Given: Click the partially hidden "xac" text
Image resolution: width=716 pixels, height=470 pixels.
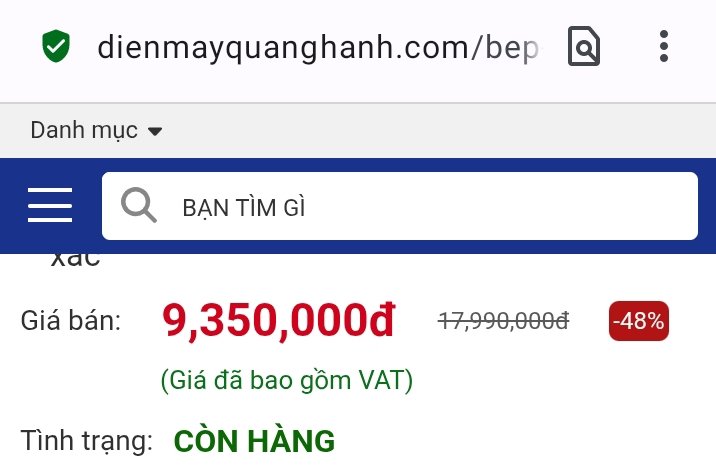Looking at the screenshot, I should click(75, 259).
